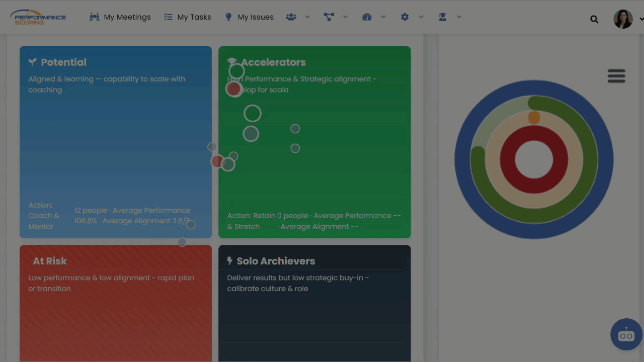Screen dimensions: 644x362
Task: Expand the graduate user menu chevron
Action: pos(459,17)
